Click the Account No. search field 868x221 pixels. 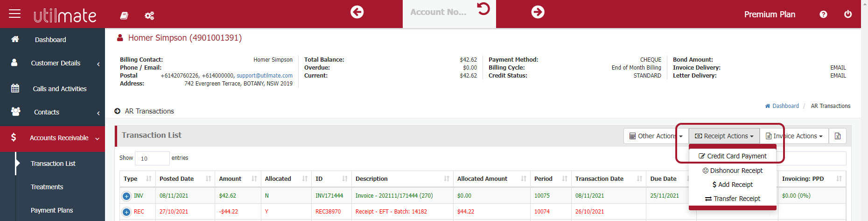(439, 13)
